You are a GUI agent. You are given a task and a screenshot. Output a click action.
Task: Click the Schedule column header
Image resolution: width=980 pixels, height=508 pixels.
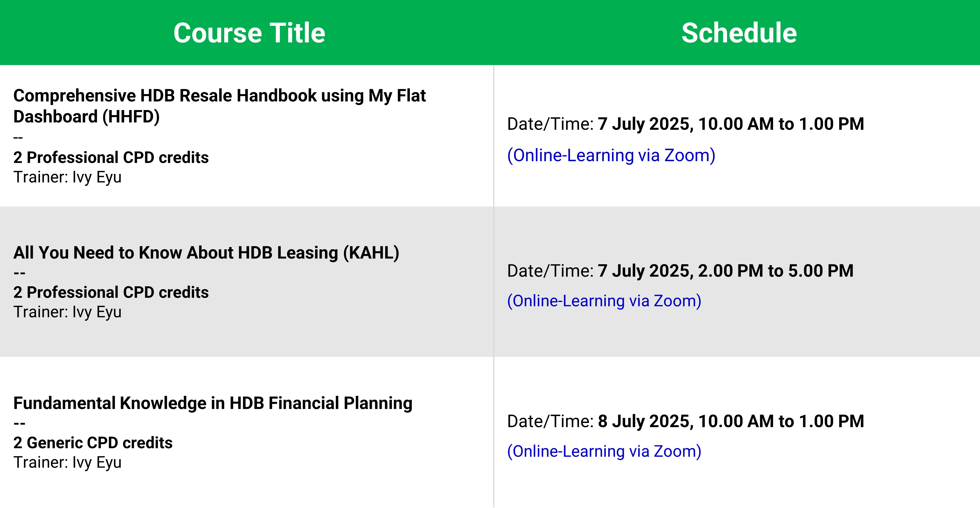[x=739, y=33]
